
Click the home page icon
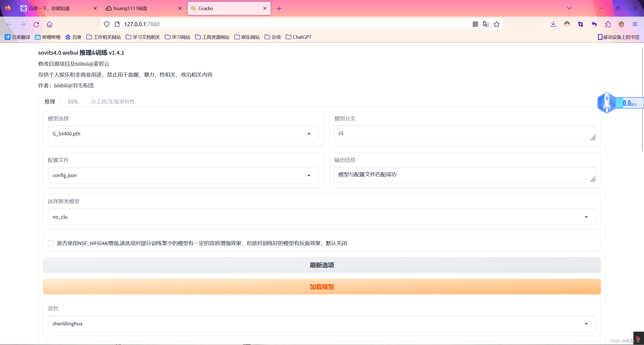(x=50, y=24)
